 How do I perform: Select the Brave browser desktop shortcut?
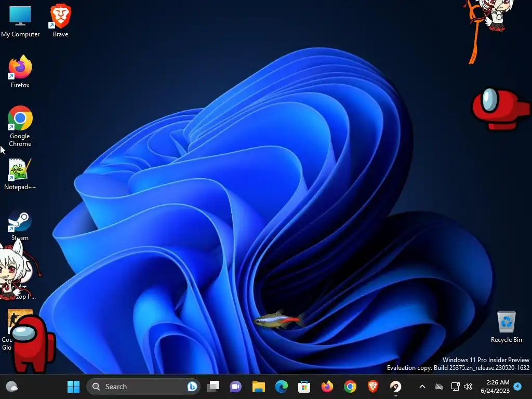60,21
